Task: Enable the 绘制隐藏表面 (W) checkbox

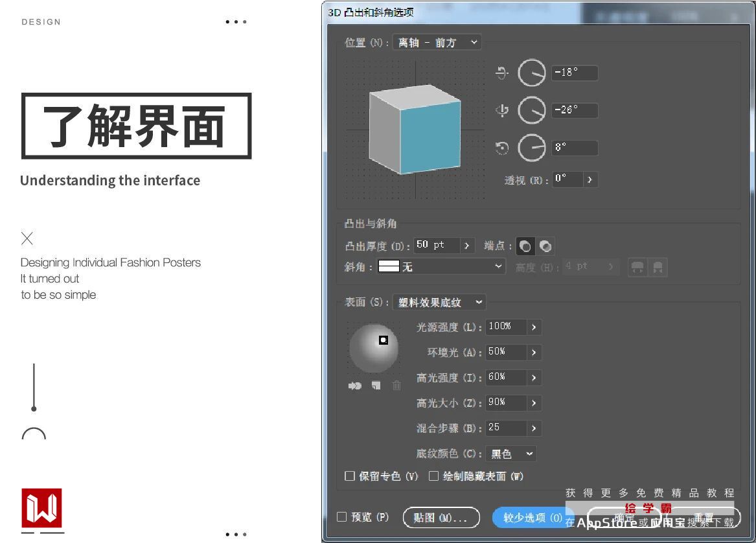Action: [433, 476]
